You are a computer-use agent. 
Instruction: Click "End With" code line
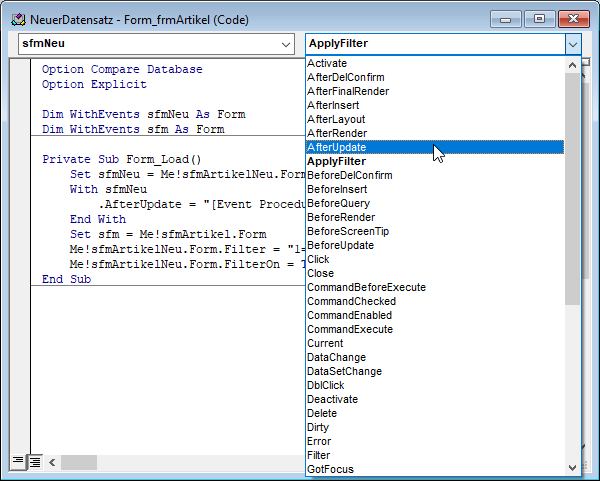(98, 219)
